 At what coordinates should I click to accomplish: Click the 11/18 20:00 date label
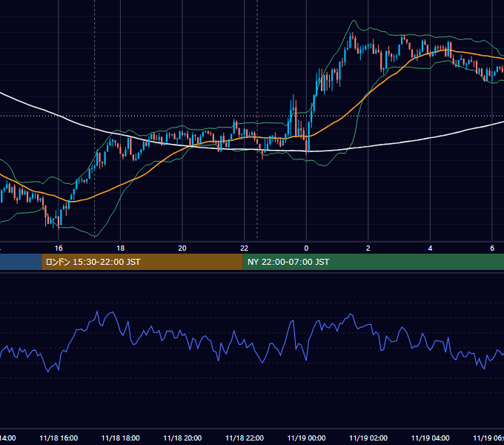tap(182, 438)
